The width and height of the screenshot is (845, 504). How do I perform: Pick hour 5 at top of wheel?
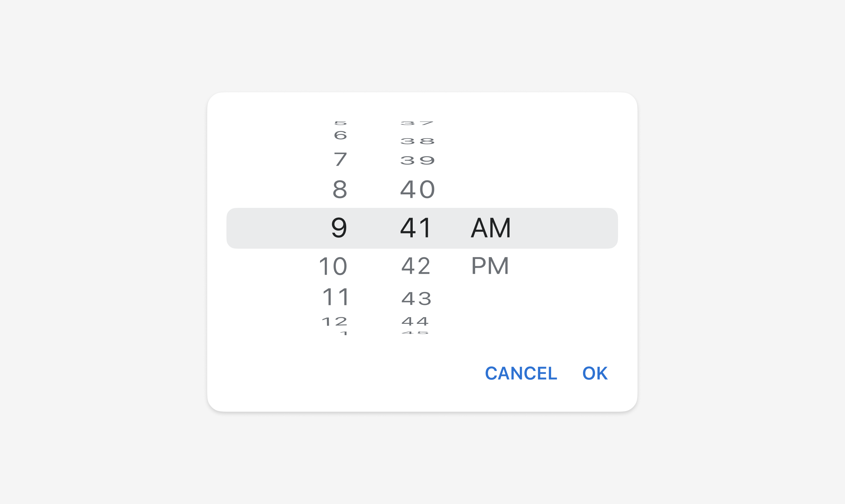click(x=340, y=123)
